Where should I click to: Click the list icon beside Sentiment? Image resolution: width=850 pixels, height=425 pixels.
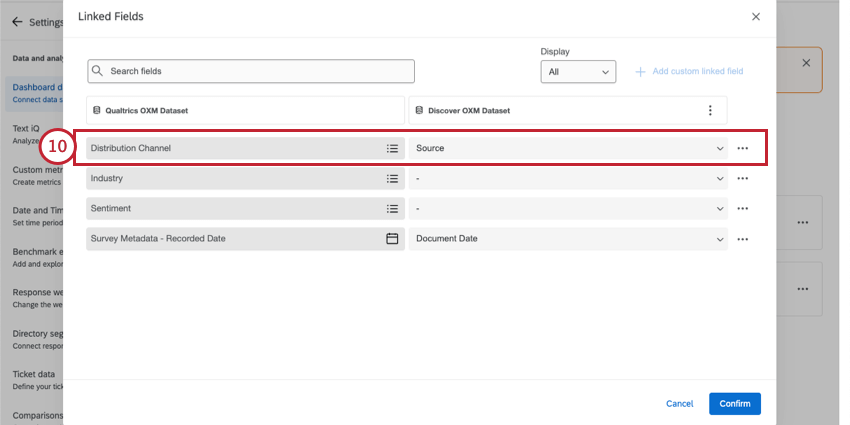click(393, 209)
